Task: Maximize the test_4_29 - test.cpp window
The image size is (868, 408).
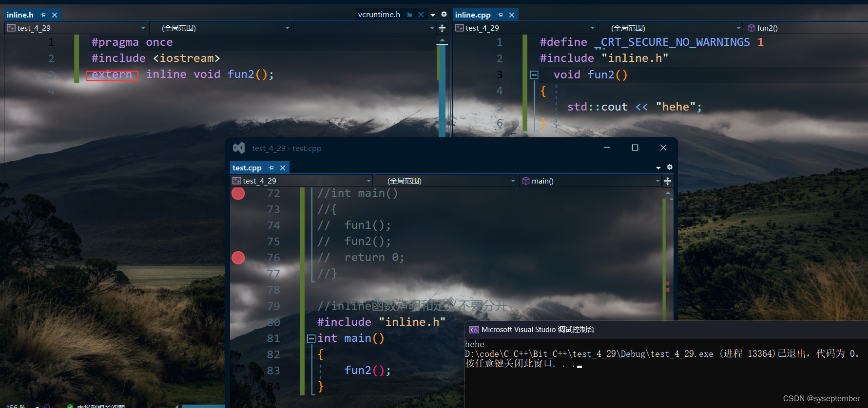Action: [635, 148]
